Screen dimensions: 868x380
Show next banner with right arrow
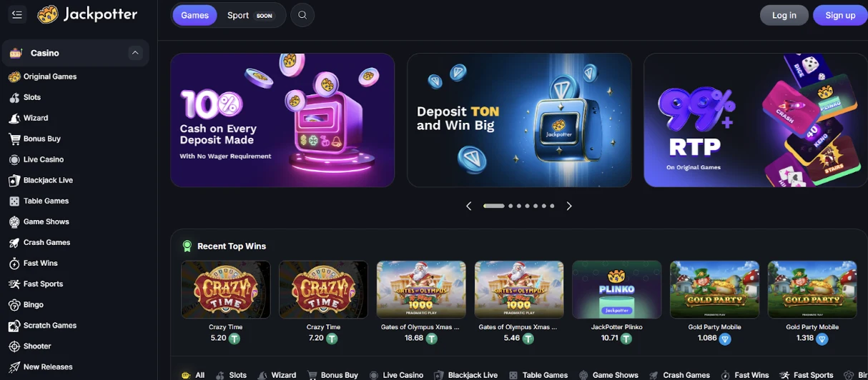569,206
